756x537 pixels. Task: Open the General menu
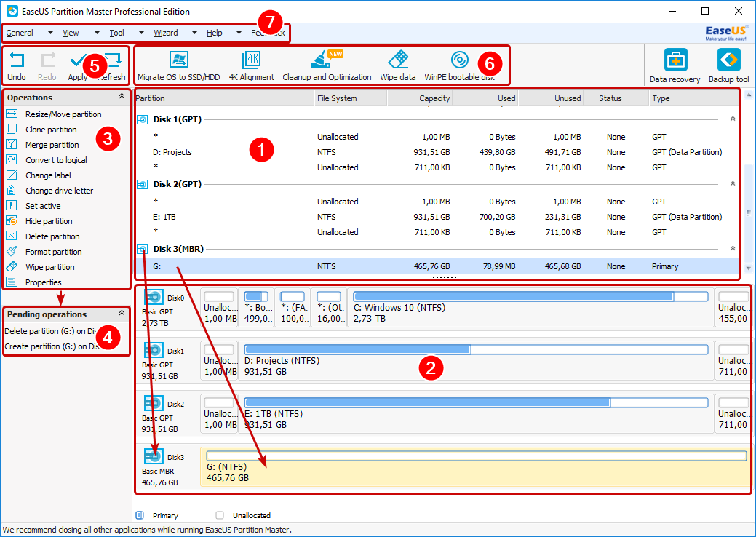pos(20,33)
